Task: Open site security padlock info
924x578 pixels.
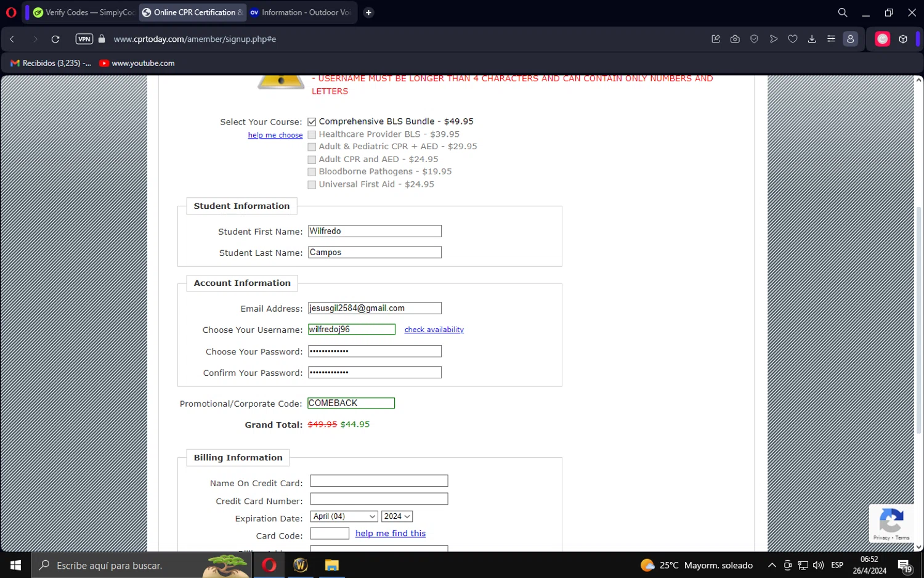Action: click(102, 39)
